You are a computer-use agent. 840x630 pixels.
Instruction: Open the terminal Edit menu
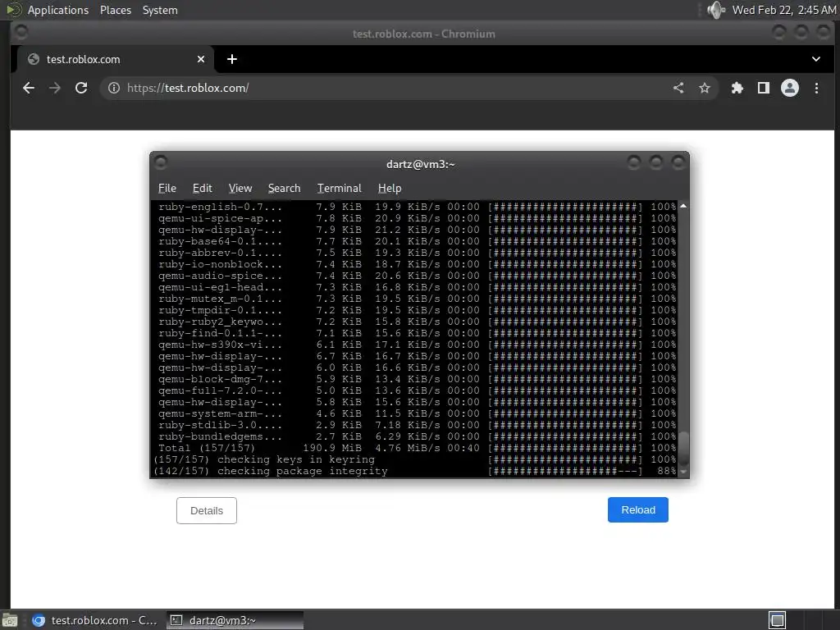pyautogui.click(x=202, y=188)
